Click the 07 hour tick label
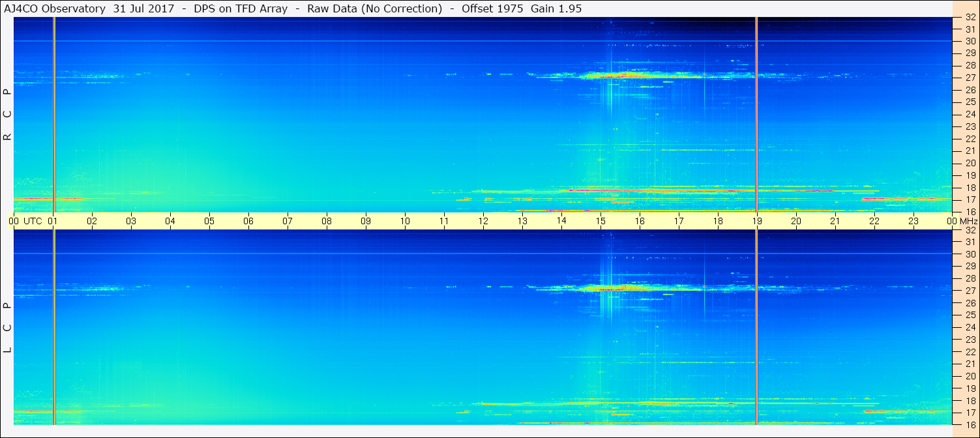Image resolution: width=980 pixels, height=438 pixels. [x=288, y=221]
